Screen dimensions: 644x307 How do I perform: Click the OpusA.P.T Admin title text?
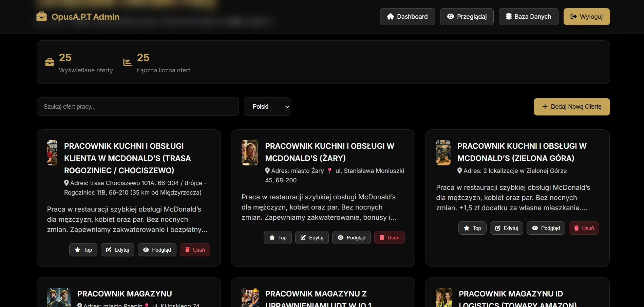[86, 17]
